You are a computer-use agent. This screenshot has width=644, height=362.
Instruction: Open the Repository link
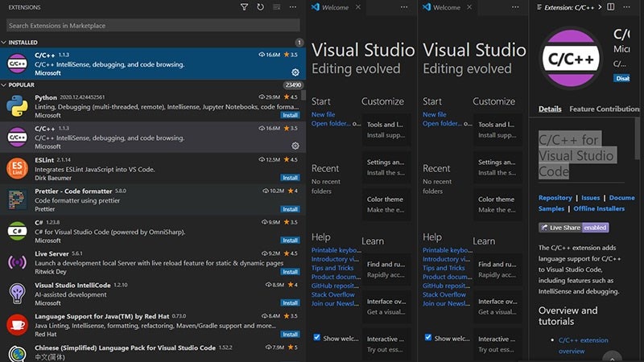coord(555,198)
